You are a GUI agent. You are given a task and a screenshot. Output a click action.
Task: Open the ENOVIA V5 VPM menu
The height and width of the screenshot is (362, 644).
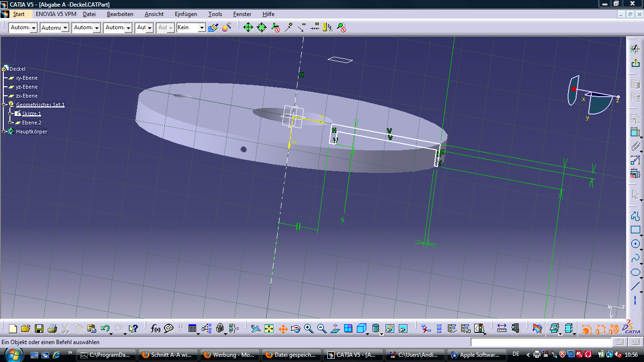[56, 14]
